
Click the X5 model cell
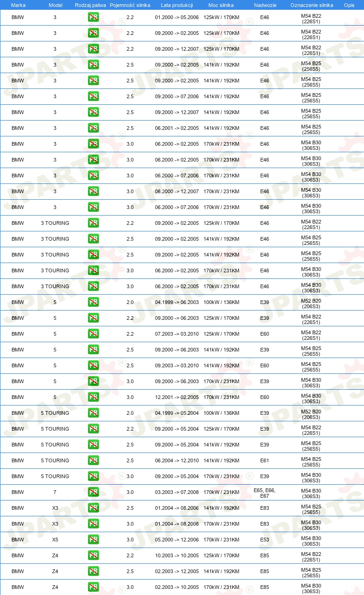pos(55,540)
